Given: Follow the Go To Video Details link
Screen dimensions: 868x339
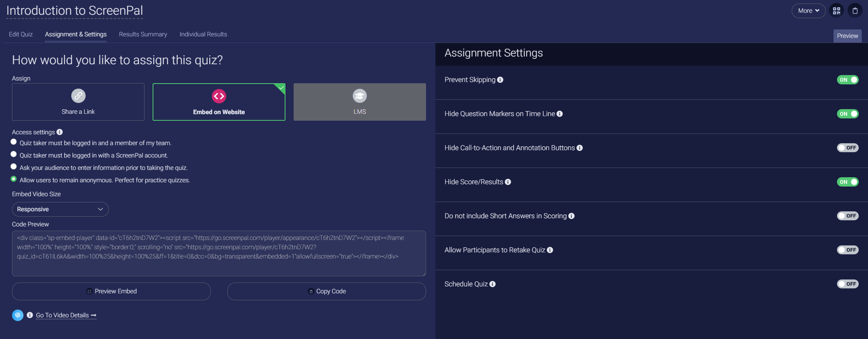Looking at the screenshot, I should [x=66, y=315].
